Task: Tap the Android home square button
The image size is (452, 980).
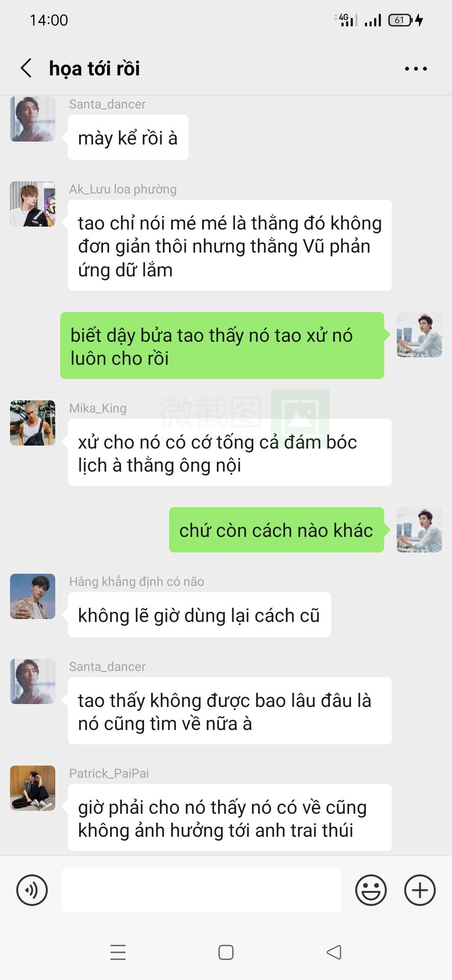Action: (226, 952)
